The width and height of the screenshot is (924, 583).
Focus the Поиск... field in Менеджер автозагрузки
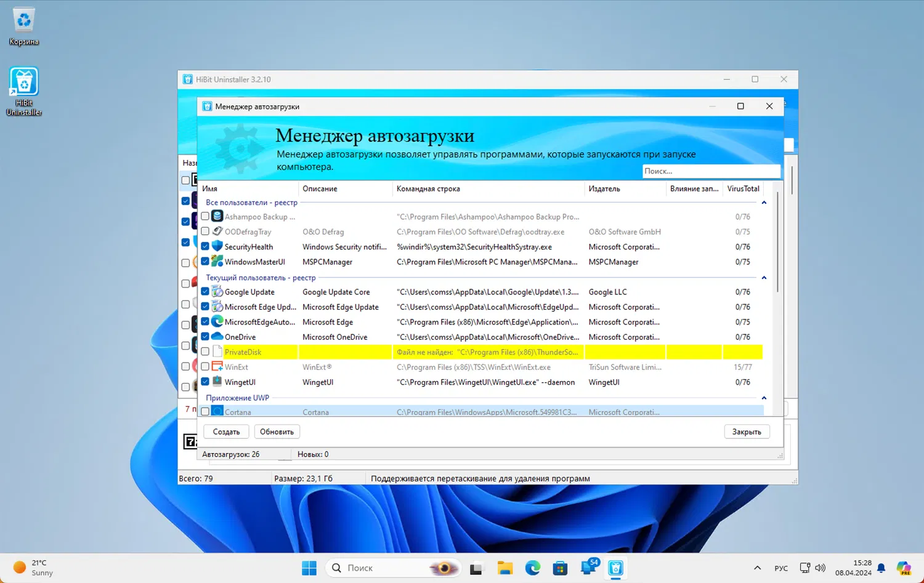[711, 171]
